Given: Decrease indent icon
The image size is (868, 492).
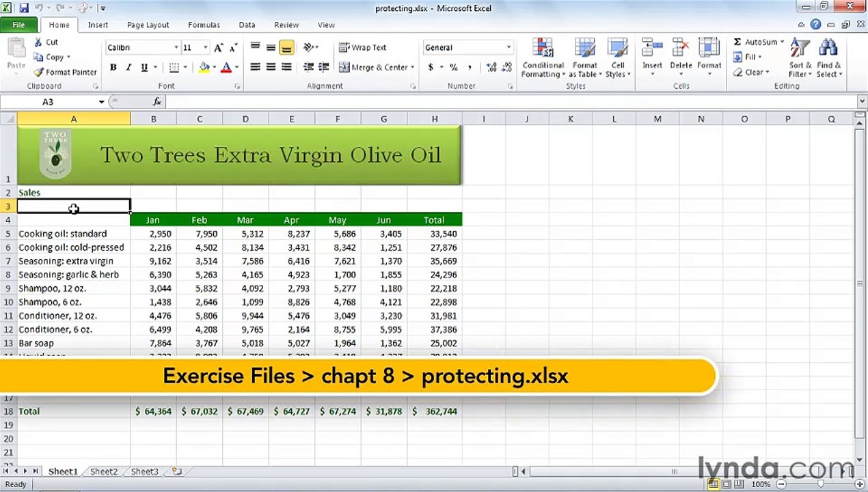Looking at the screenshot, I should pos(308,67).
